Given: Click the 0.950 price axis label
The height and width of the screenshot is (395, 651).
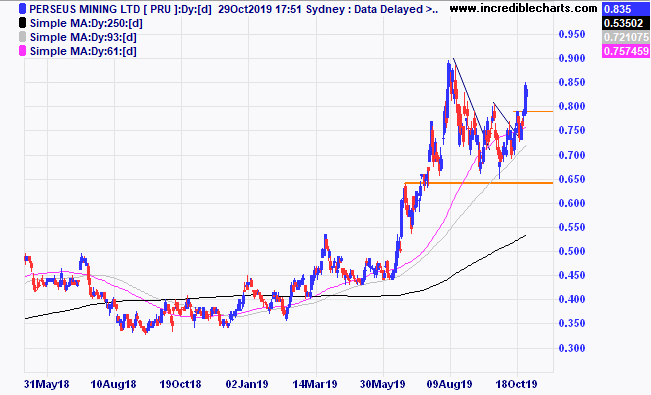Looking at the screenshot, I should pyautogui.click(x=572, y=34).
